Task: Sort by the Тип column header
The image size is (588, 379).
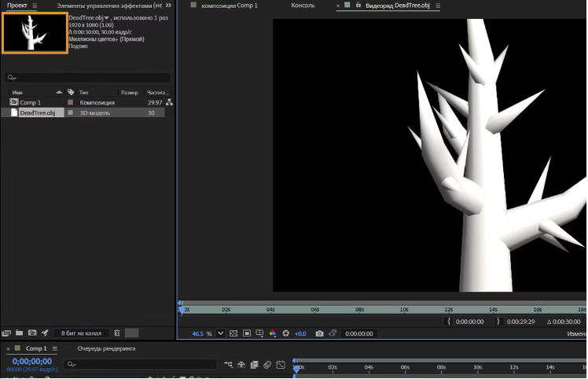Action: (x=83, y=92)
